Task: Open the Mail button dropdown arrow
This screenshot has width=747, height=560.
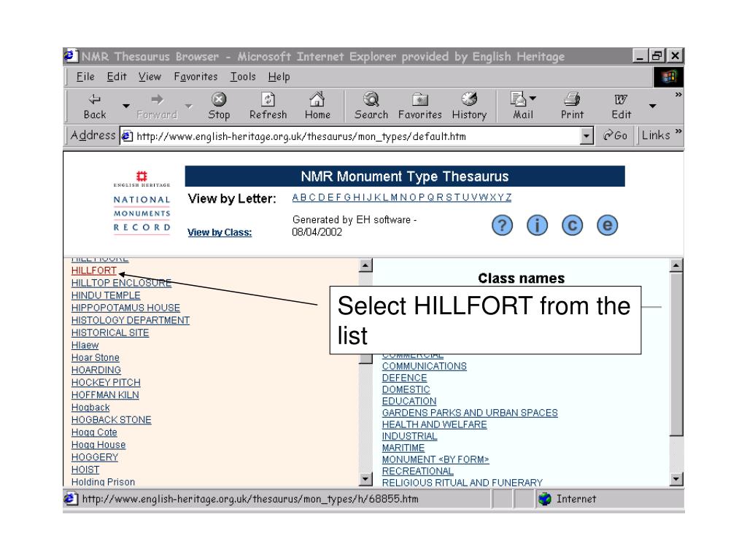Action: (533, 98)
